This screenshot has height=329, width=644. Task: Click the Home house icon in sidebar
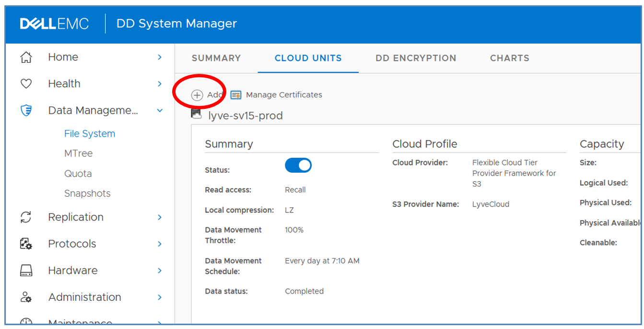click(x=26, y=58)
